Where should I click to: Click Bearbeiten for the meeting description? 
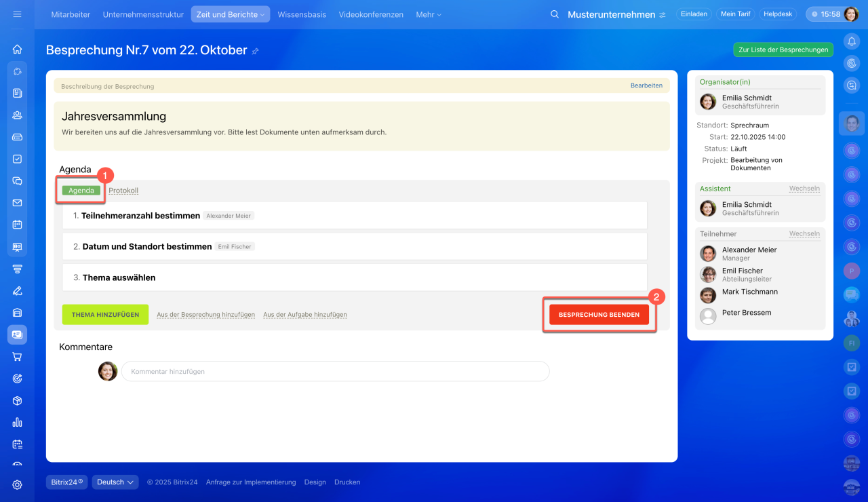646,86
